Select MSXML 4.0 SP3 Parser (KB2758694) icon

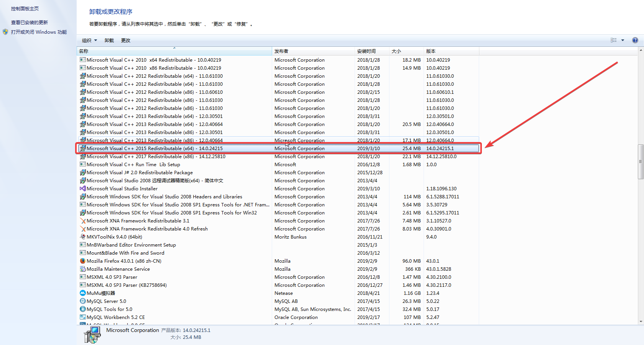[83, 285]
